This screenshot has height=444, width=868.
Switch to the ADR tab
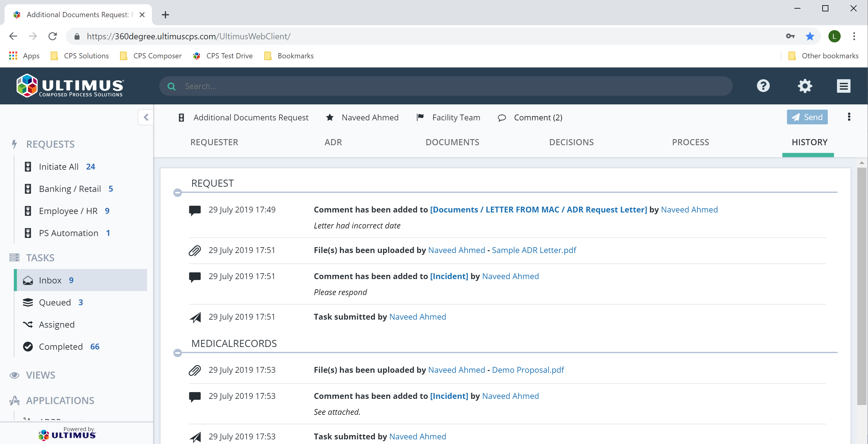[333, 142]
